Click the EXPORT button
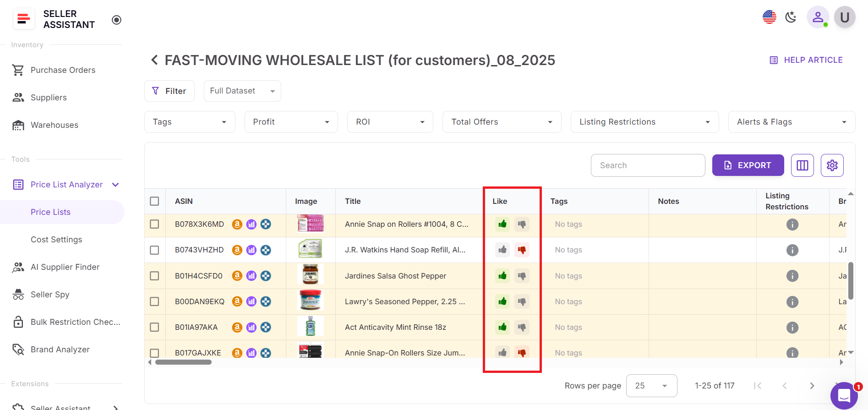 (x=748, y=165)
